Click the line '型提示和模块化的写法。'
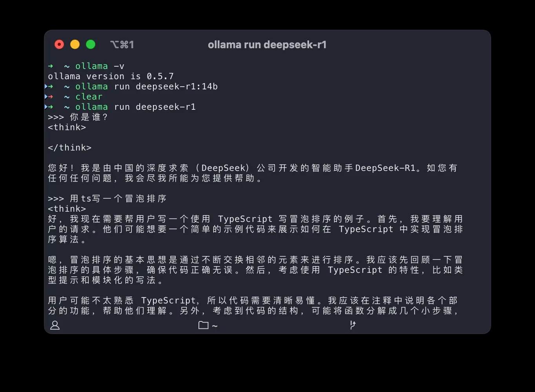Screen dimensions: 535x392 pos(106,280)
